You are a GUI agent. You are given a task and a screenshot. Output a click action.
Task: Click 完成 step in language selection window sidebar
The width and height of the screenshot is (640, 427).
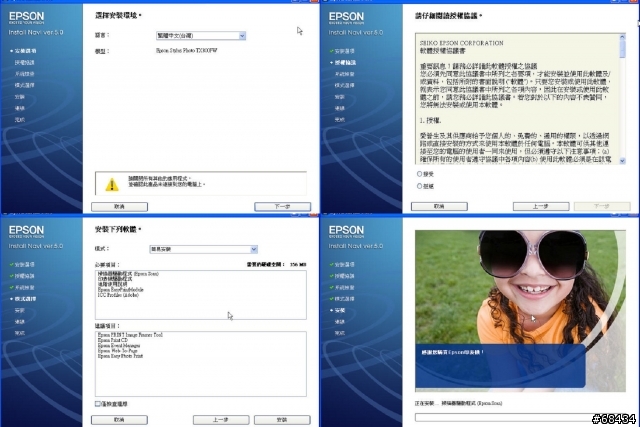point(20,120)
